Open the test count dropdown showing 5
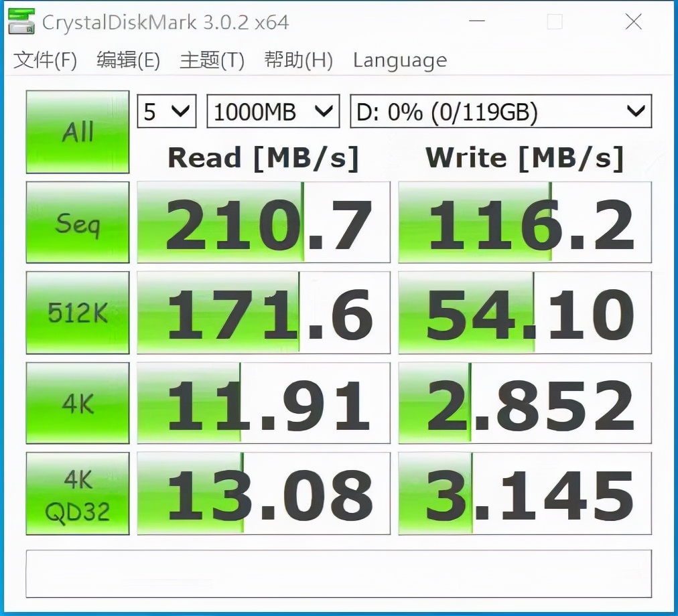 pyautogui.click(x=166, y=111)
